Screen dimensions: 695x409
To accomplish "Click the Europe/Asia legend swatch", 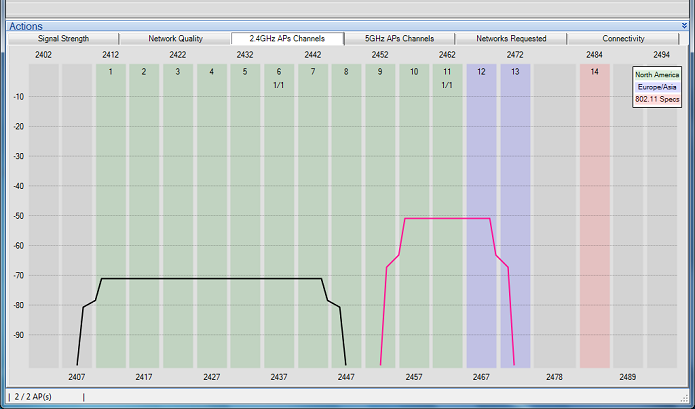I will tap(657, 87).
